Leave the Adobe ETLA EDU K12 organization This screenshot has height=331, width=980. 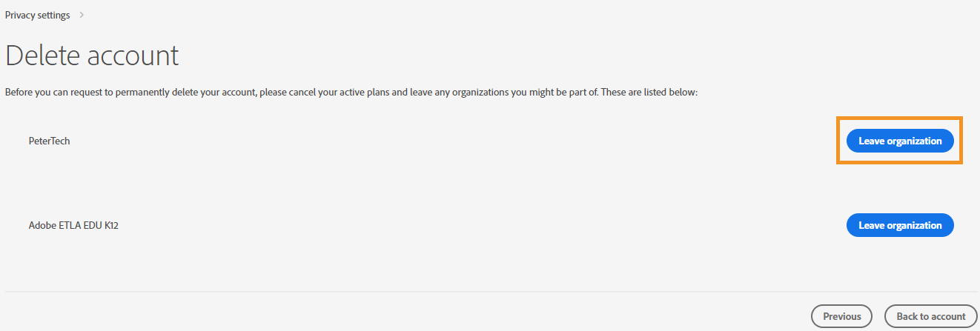pos(900,225)
